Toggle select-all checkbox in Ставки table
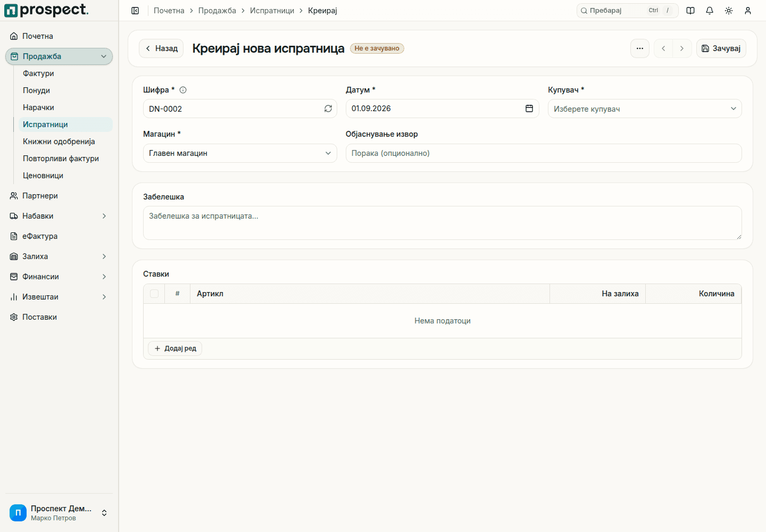This screenshot has width=766, height=532. [154, 294]
